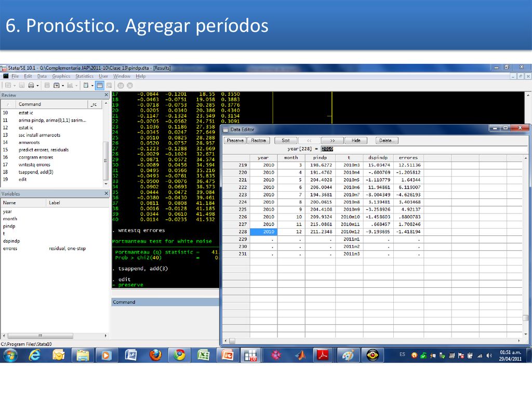This screenshot has height=399, width=532.
Task: Close the Review panel with its X
Action: point(106,95)
